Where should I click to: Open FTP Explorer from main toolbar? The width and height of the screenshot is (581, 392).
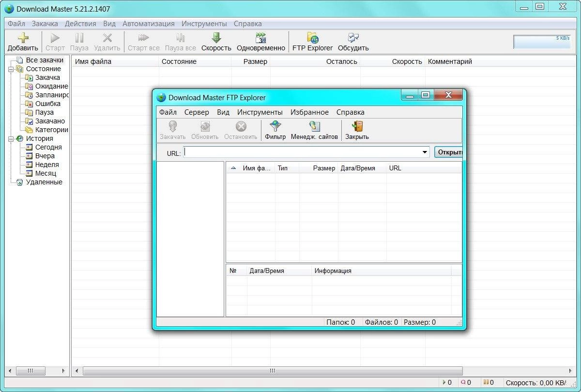tap(313, 38)
